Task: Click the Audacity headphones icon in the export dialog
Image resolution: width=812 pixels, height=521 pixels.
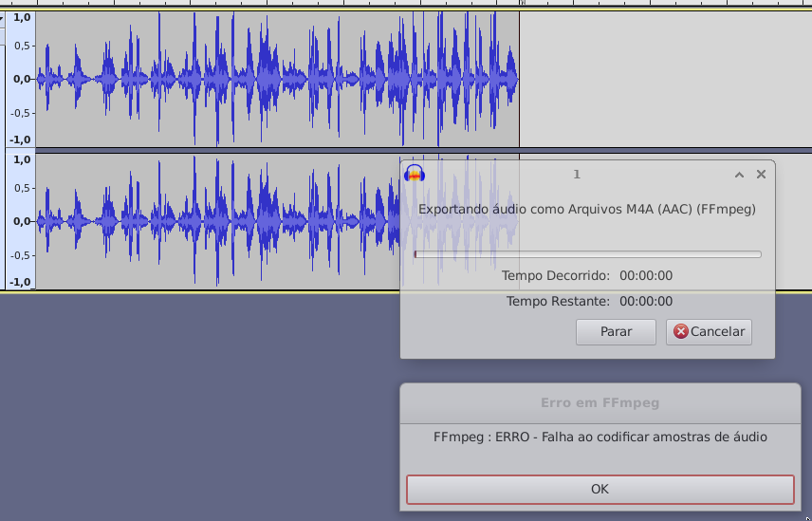Action: pos(415,174)
